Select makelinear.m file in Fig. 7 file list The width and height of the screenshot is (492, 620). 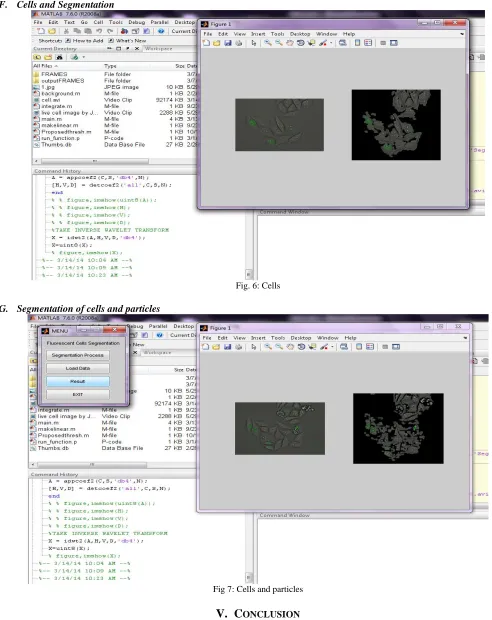(x=113, y=429)
